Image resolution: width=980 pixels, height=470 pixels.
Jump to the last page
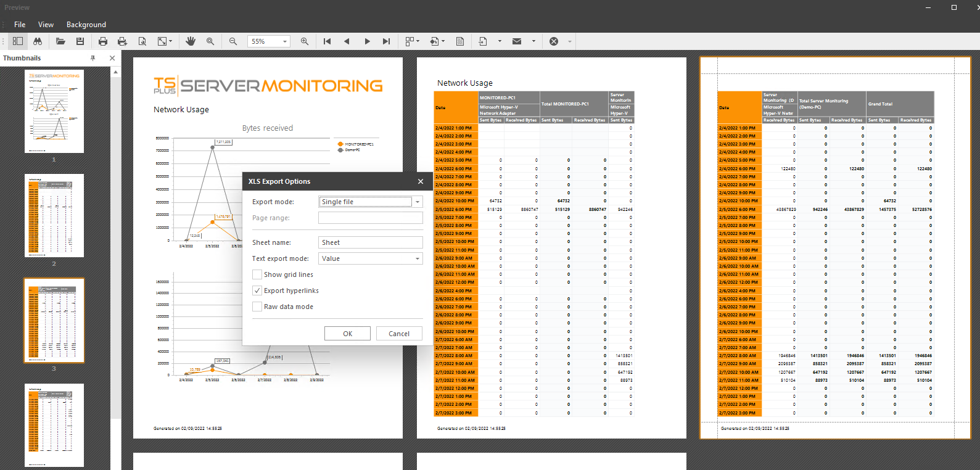(x=386, y=41)
